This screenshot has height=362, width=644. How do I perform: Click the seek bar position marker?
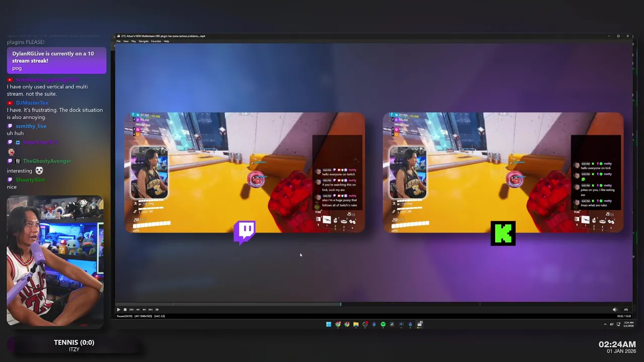point(341,304)
